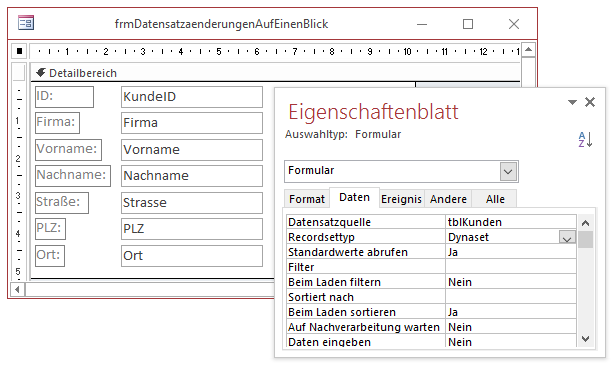The width and height of the screenshot is (613, 365).
Task: Switch to the Daten tab
Action: click(x=354, y=197)
